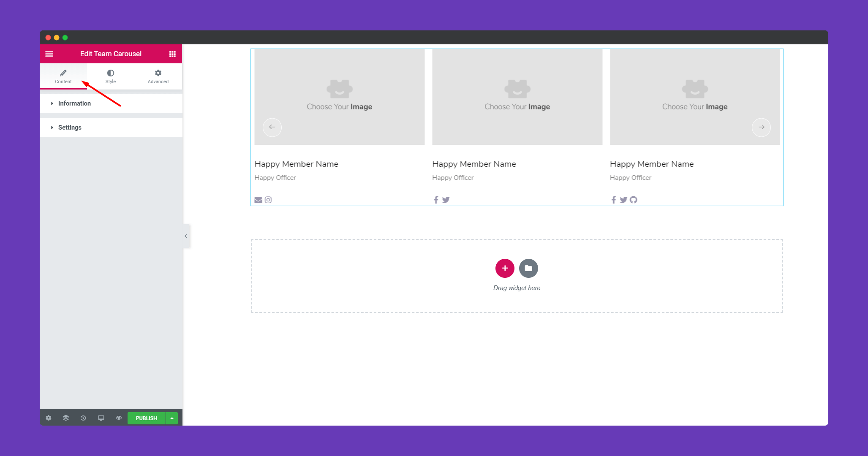The image size is (868, 456).
Task: Open the hamburger menu in Elementor header
Action: [x=49, y=54]
